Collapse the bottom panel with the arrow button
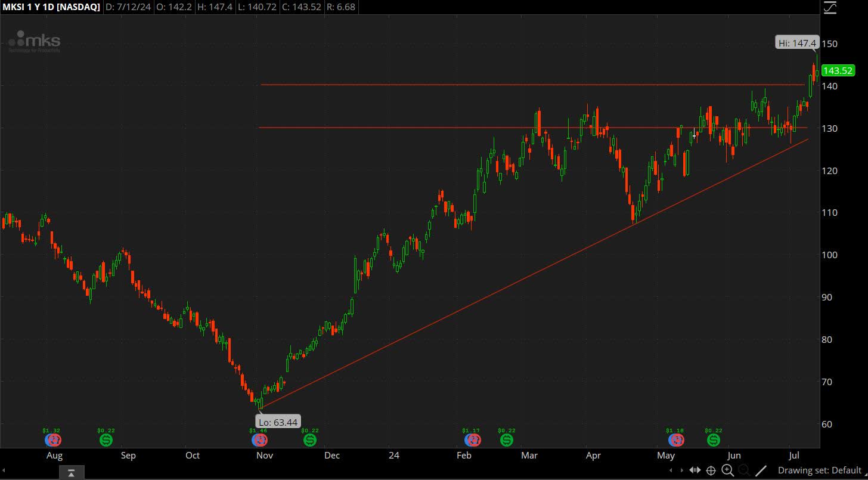The width and height of the screenshot is (868, 480). (72, 472)
